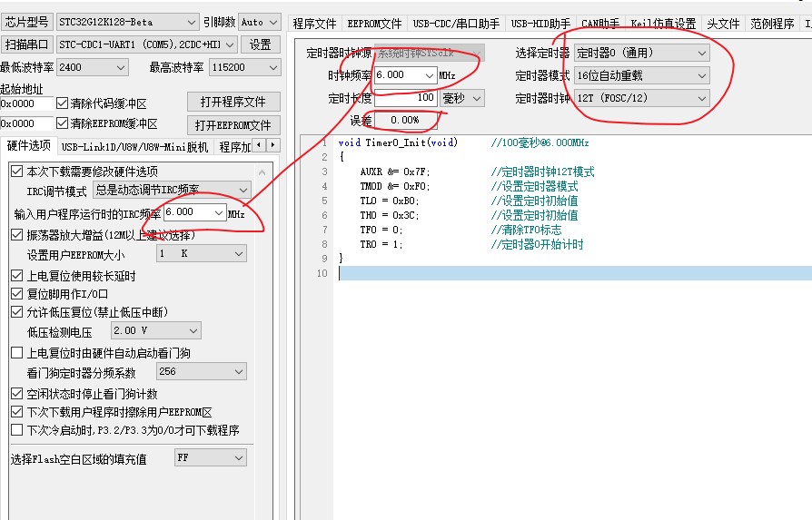Click the 设置 button
The width and height of the screenshot is (812, 520).
[x=260, y=44]
